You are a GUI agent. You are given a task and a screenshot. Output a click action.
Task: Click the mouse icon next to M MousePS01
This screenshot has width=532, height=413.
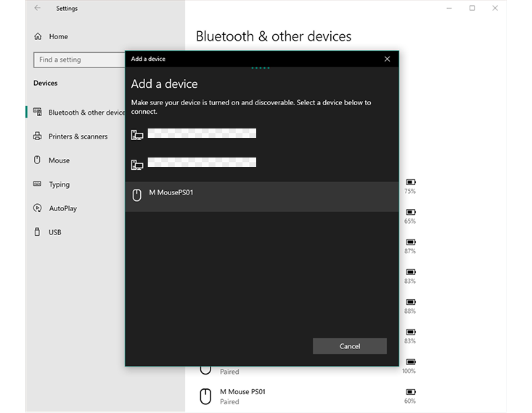click(136, 195)
